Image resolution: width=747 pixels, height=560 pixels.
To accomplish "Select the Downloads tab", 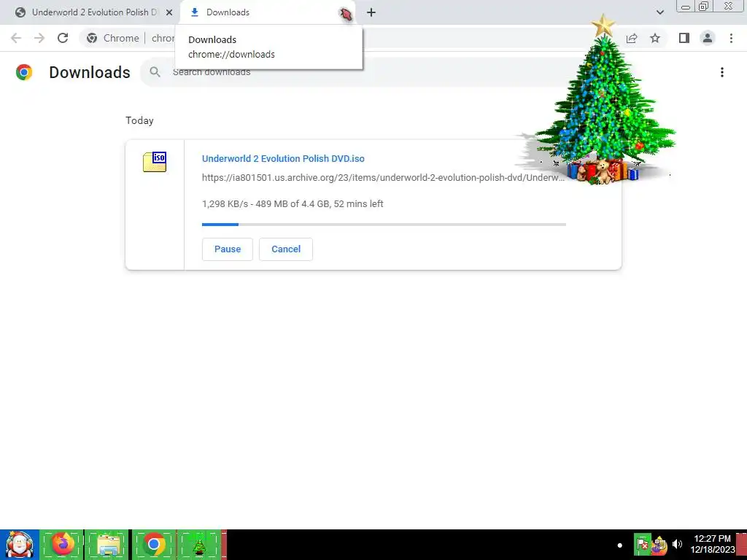I will pyautogui.click(x=267, y=12).
